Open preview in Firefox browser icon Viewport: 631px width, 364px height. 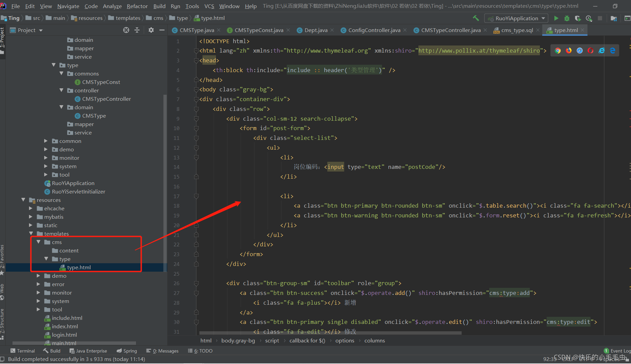569,51
